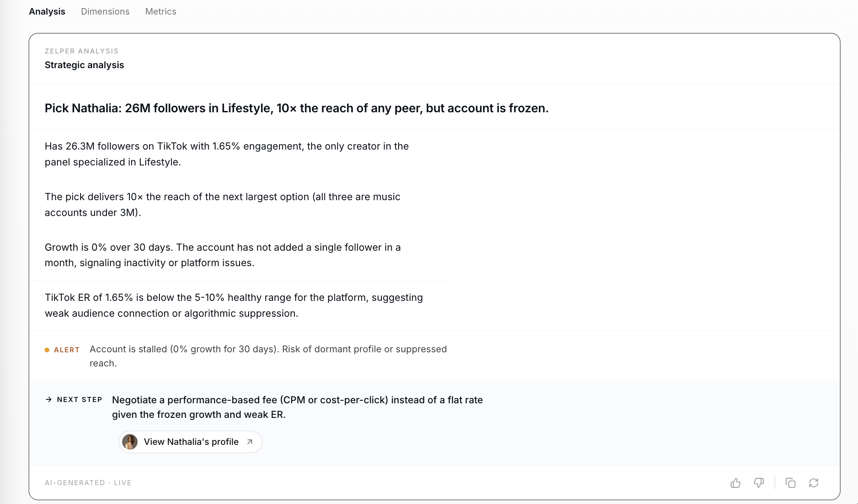Give the analysis a thumbs up
This screenshot has height=504, width=858.
pyautogui.click(x=735, y=483)
